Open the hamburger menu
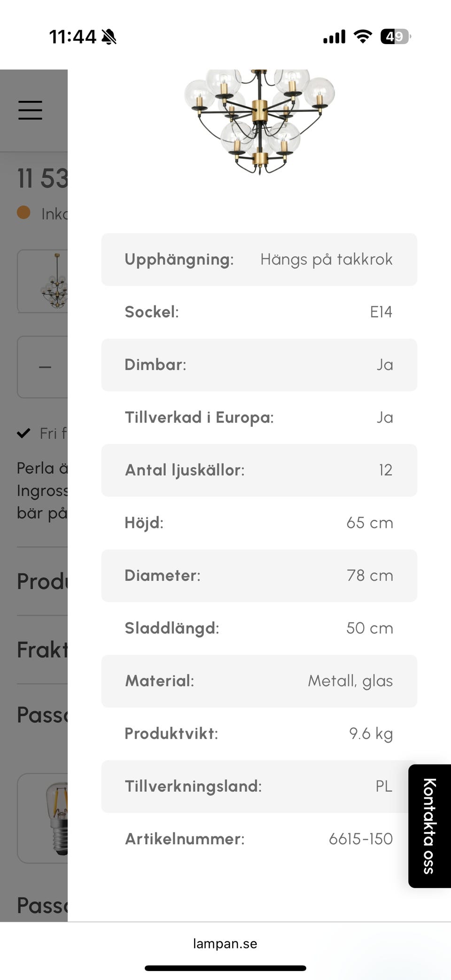This screenshot has height=980, width=451. click(31, 110)
